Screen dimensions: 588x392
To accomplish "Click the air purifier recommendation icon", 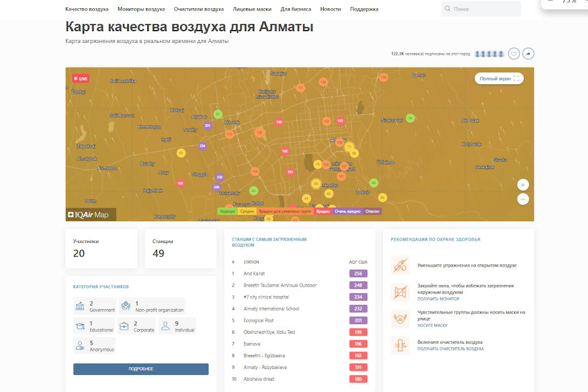I will [400, 345].
